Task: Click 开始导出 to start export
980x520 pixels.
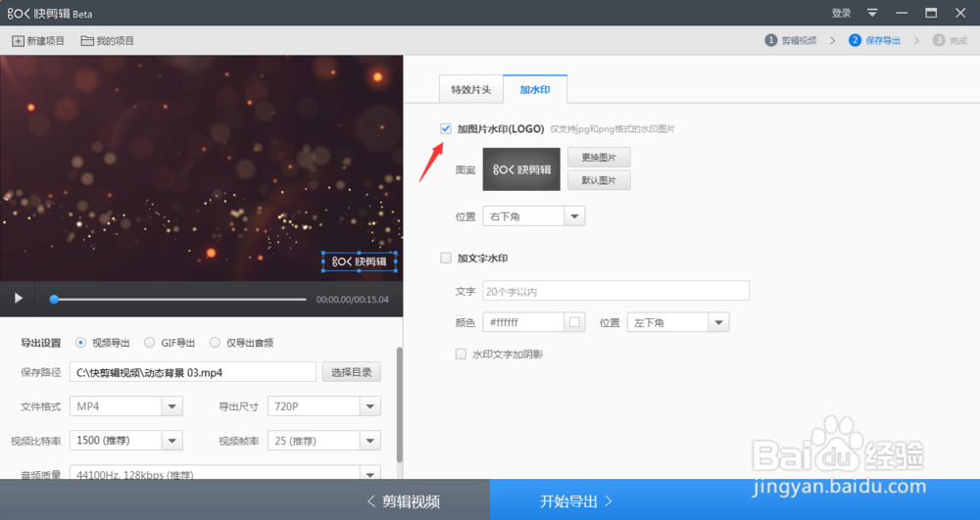Action: click(x=575, y=500)
